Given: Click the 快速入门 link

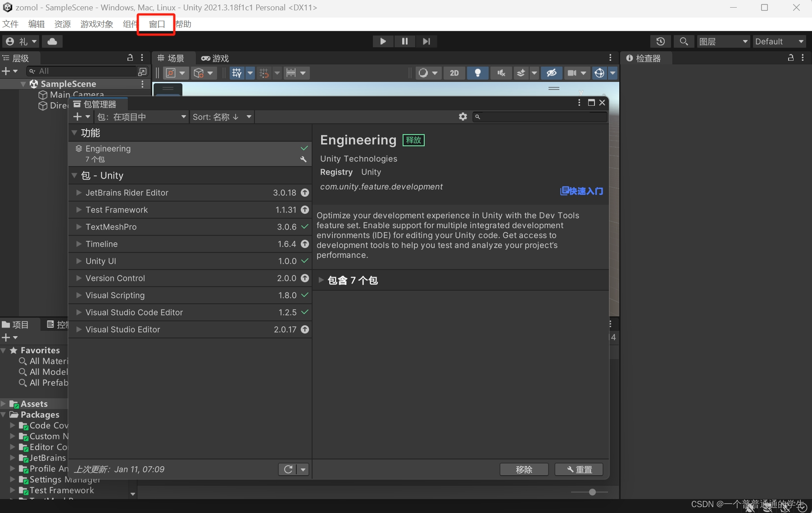Looking at the screenshot, I should click(x=581, y=191).
